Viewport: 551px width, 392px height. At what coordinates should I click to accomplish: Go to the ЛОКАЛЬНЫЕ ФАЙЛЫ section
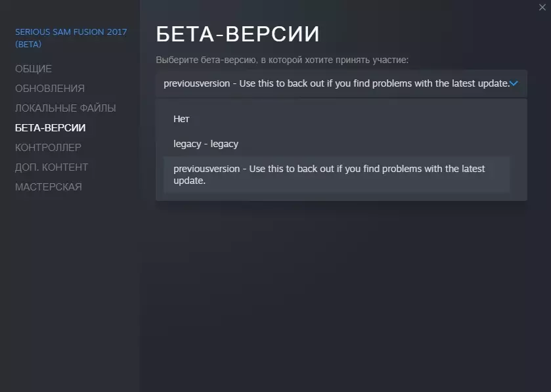(66, 108)
